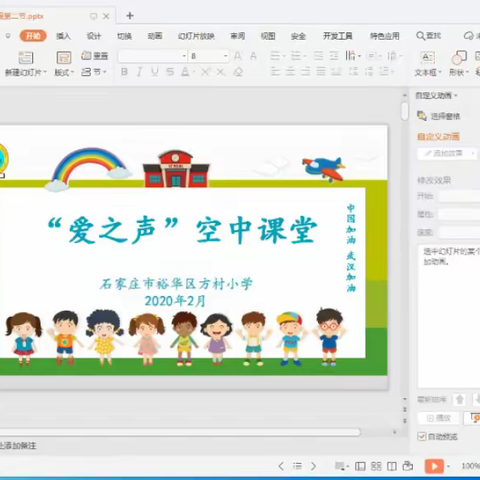Go to the next slide arrow in status bar

(313, 466)
